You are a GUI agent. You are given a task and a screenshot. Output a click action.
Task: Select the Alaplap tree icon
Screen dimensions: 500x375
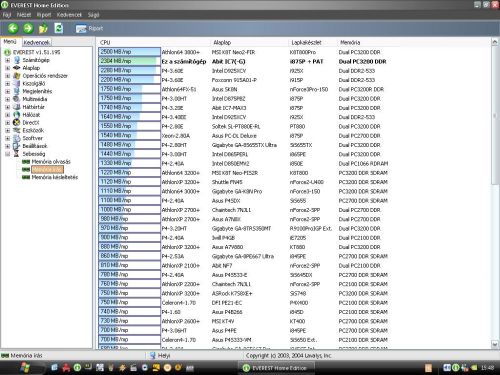click(17, 68)
